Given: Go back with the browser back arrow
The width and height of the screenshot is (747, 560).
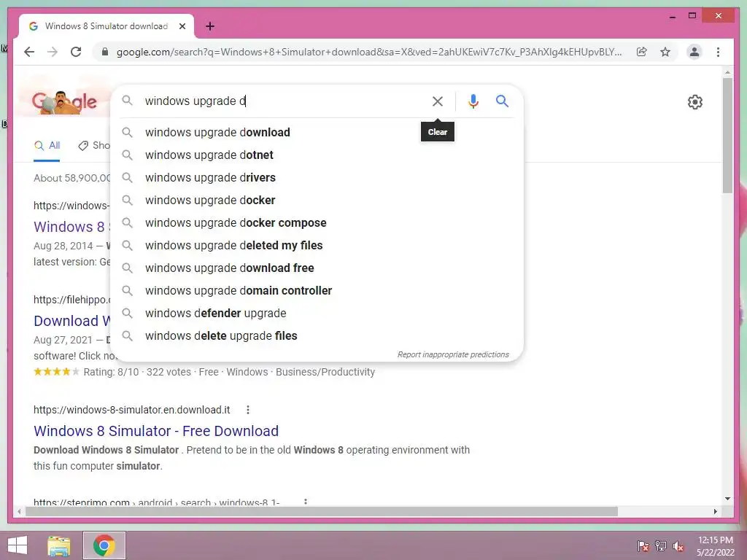Looking at the screenshot, I should [29, 52].
